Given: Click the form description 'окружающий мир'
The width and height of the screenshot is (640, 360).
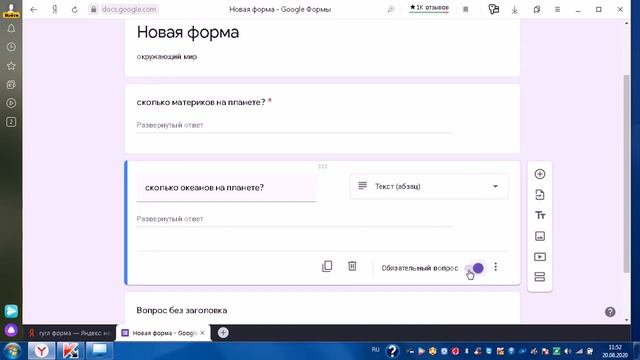Looking at the screenshot, I should click(x=167, y=57).
